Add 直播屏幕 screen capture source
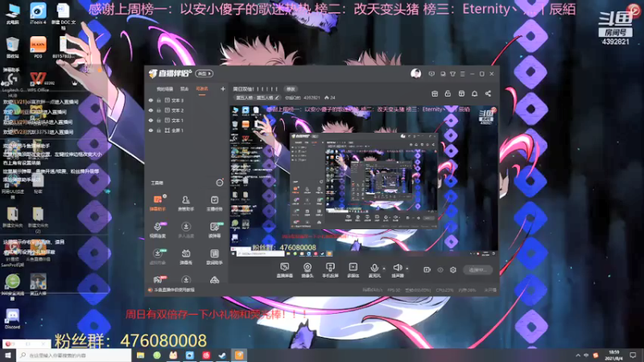 (285, 270)
